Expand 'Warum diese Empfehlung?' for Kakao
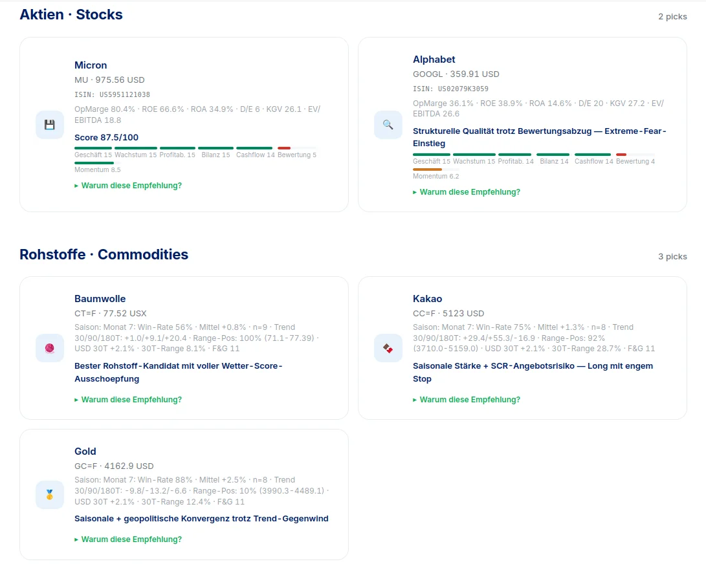This screenshot has width=706, height=588. tap(467, 399)
